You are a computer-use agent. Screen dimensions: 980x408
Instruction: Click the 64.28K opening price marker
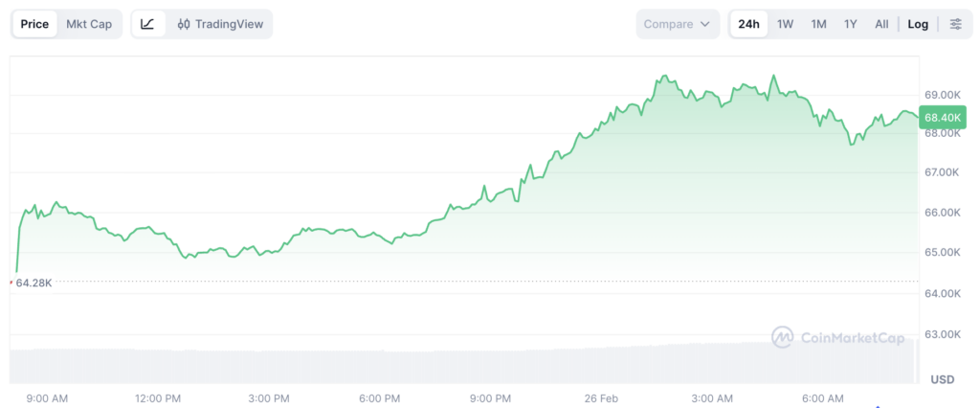click(33, 283)
